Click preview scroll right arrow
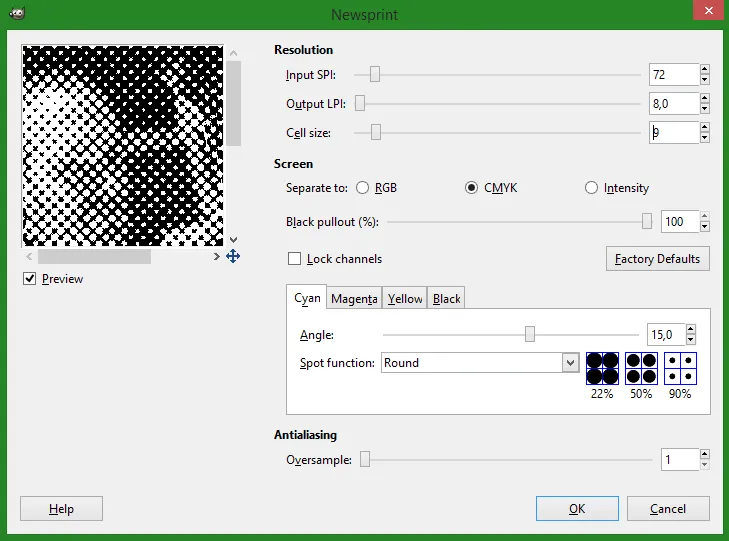Screen dimensions: 729x541 pyautogui.click(x=216, y=257)
